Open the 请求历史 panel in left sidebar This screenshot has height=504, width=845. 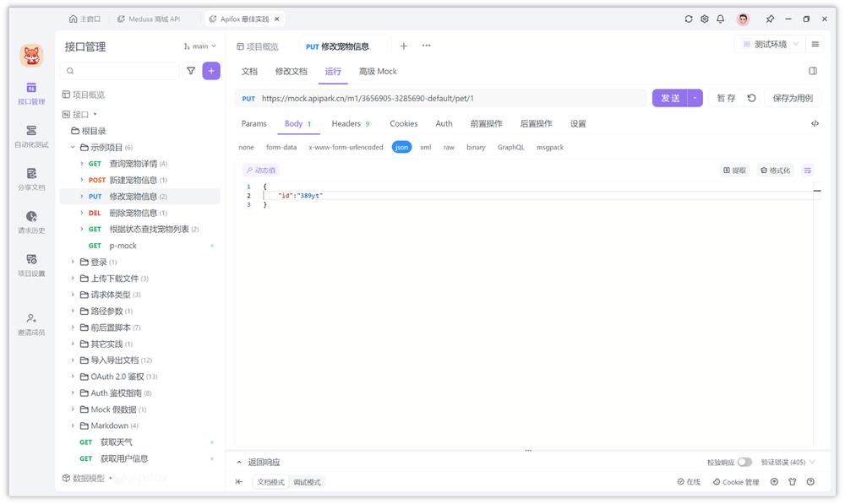pos(31,221)
